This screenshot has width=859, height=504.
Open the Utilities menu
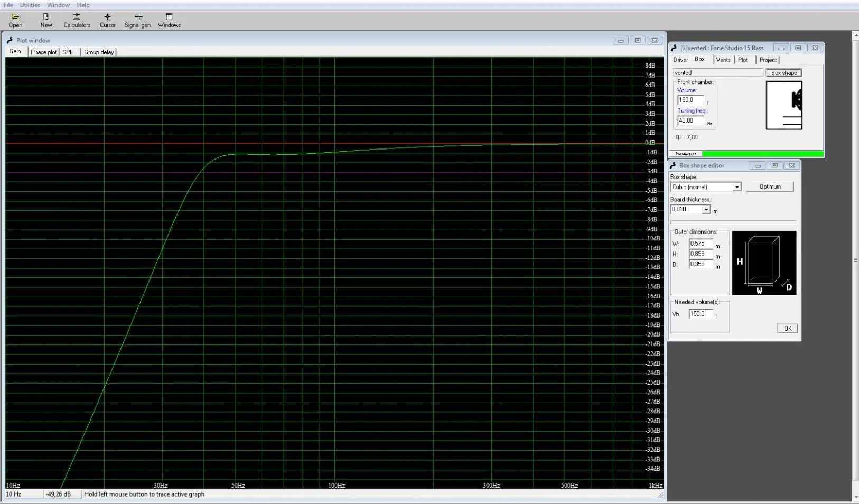click(x=30, y=5)
